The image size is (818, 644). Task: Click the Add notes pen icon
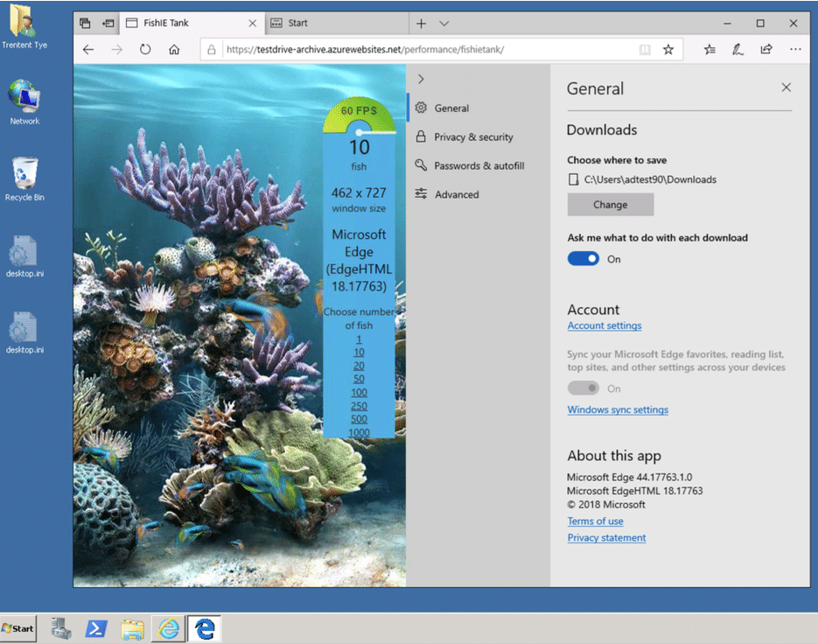[x=738, y=50]
